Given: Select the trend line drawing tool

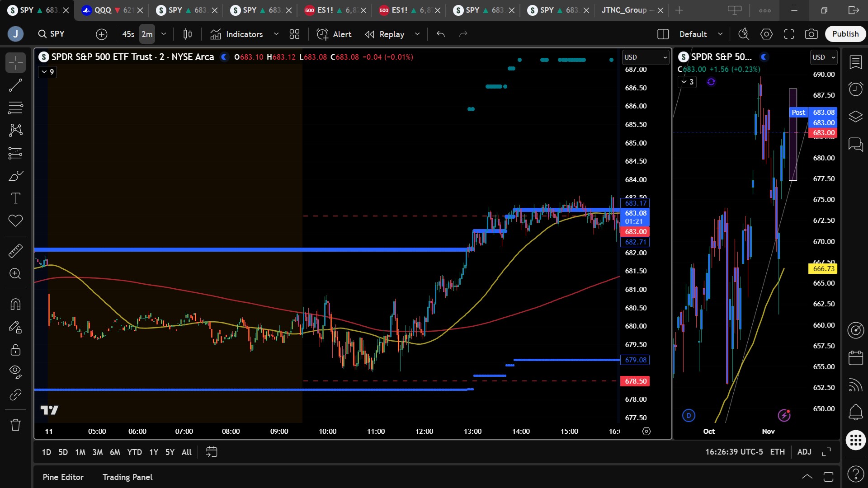Looking at the screenshot, I should click(15, 85).
